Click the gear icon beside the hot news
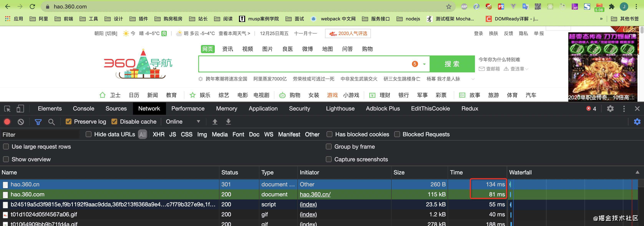This screenshot has width=644, height=226. pyautogui.click(x=201, y=79)
